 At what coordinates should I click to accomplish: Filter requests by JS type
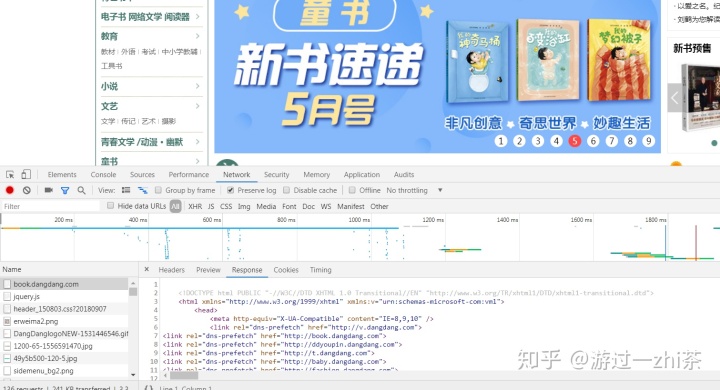tap(211, 206)
